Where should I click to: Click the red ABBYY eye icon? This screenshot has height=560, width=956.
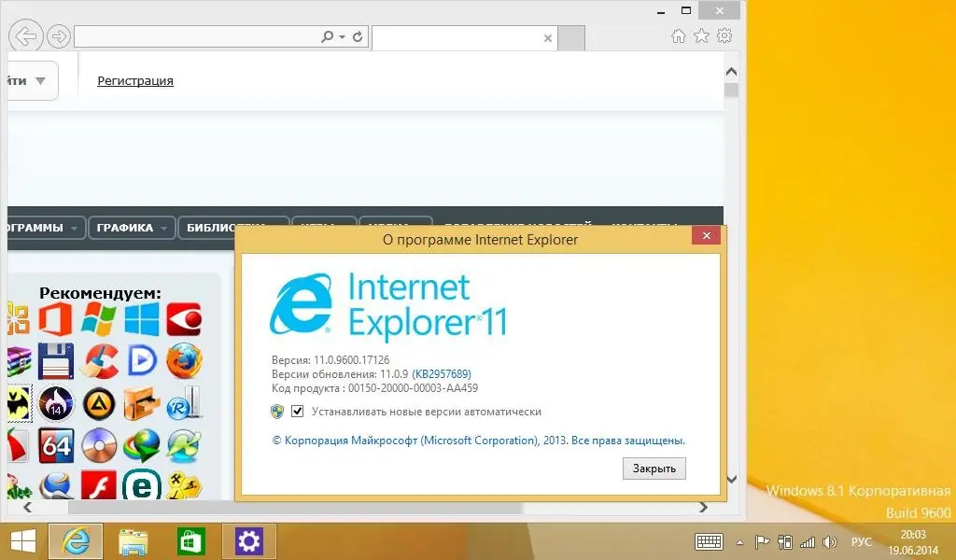click(x=184, y=319)
